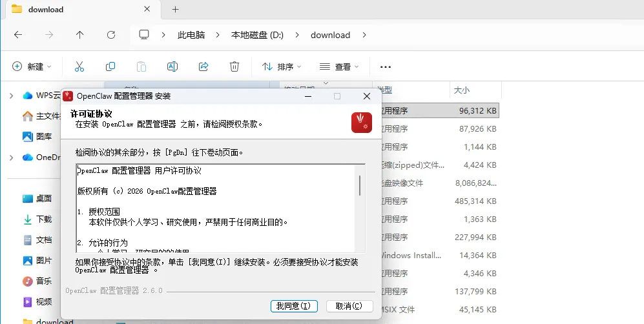
Task: Add a new File Explorer tab
Action: (x=176, y=9)
